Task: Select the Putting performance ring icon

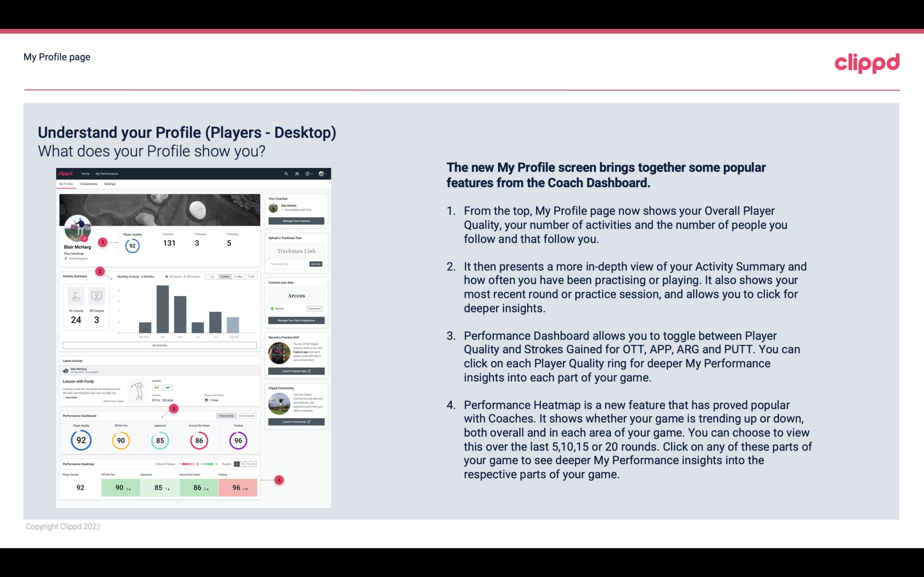Action: coord(238,440)
